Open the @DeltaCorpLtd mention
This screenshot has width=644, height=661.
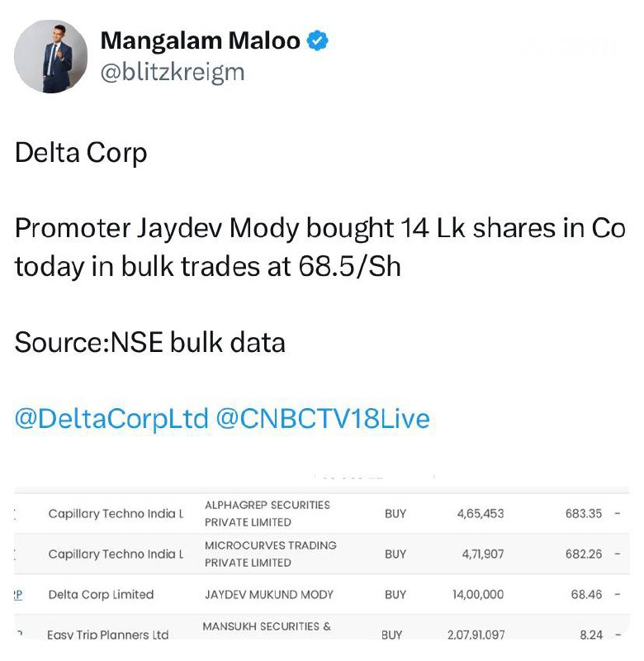pyautogui.click(x=111, y=419)
